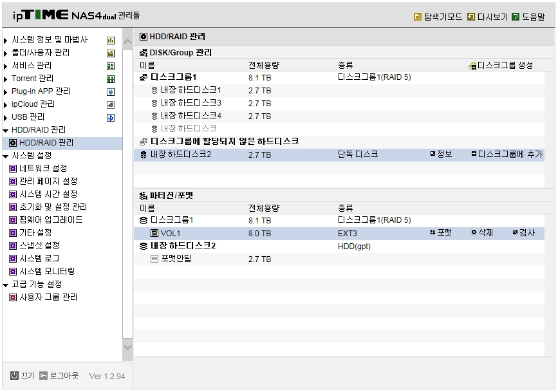This screenshot has width=558, height=392.
Task: Click 검사 for VOL1
Action: coord(523,233)
